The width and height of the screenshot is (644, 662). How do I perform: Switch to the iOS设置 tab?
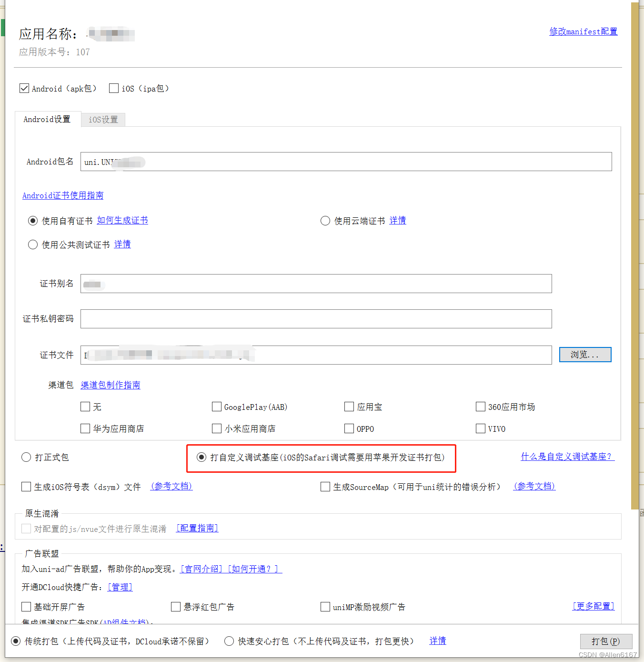103,119
